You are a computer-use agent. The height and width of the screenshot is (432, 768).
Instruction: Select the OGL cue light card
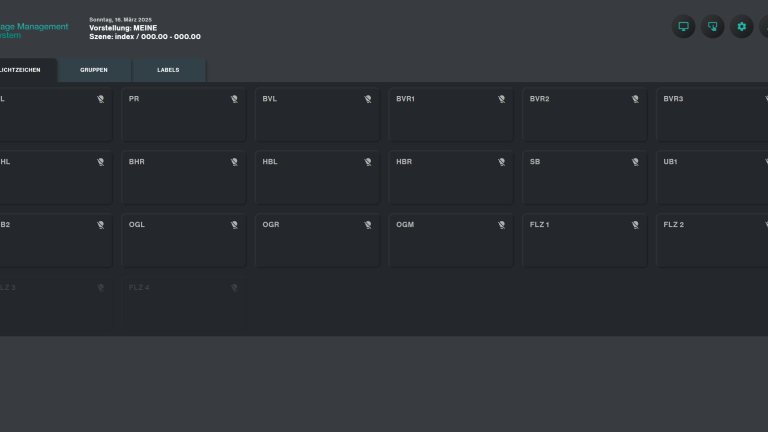183,242
